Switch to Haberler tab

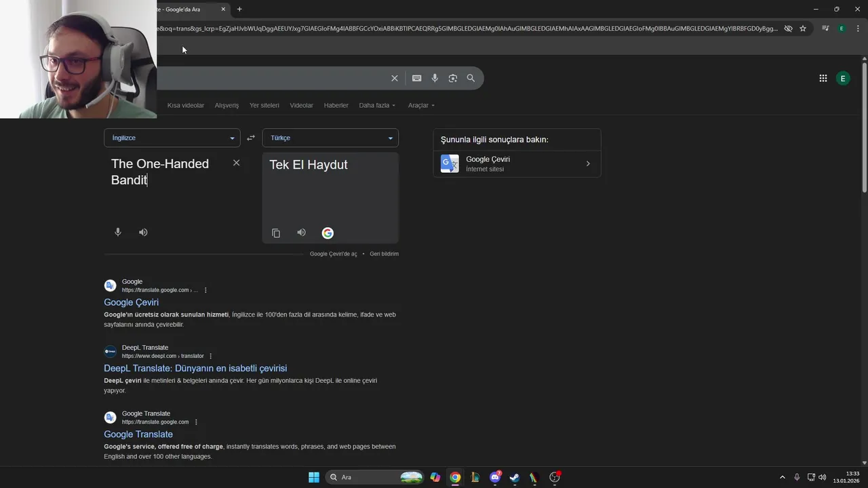pos(336,105)
